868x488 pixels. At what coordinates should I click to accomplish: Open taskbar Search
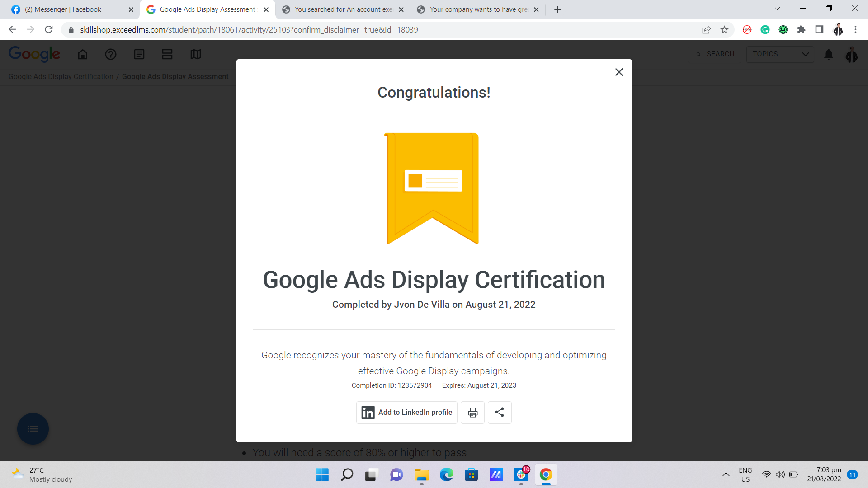tap(347, 475)
